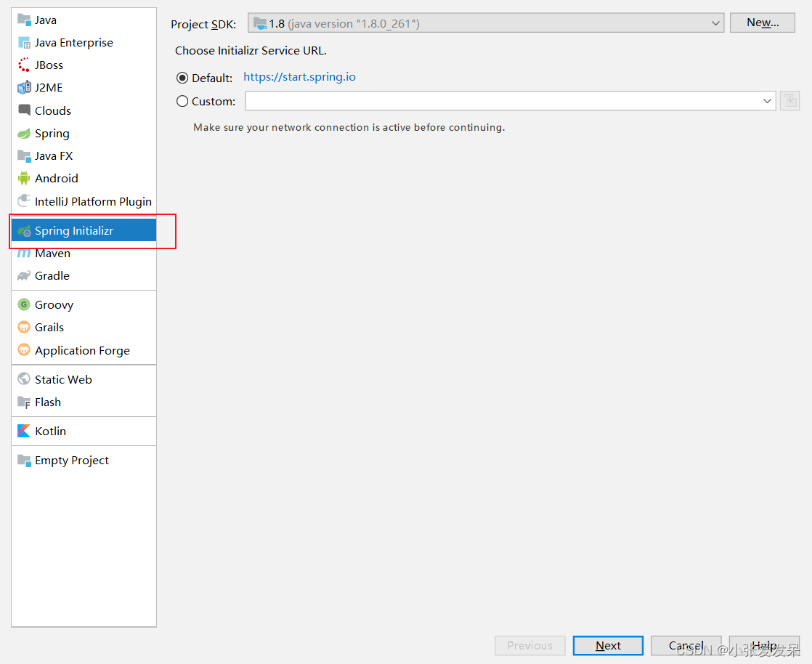Choose the Kotlin project type icon
Viewport: 812px width, 664px height.
(x=23, y=431)
